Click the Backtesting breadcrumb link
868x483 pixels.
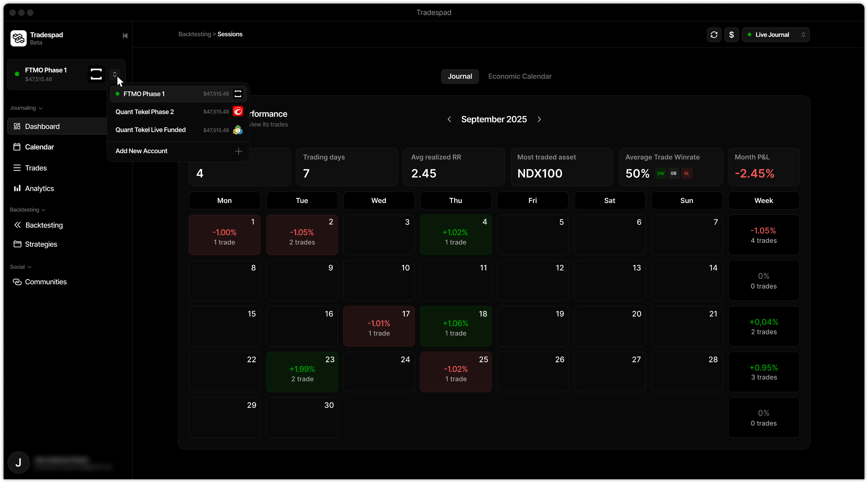(x=194, y=34)
